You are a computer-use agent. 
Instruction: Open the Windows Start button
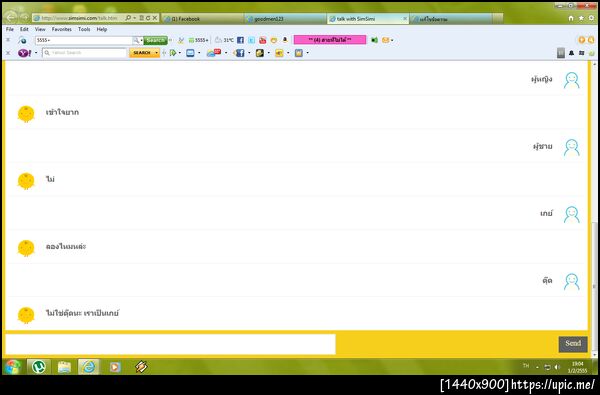click(13, 367)
